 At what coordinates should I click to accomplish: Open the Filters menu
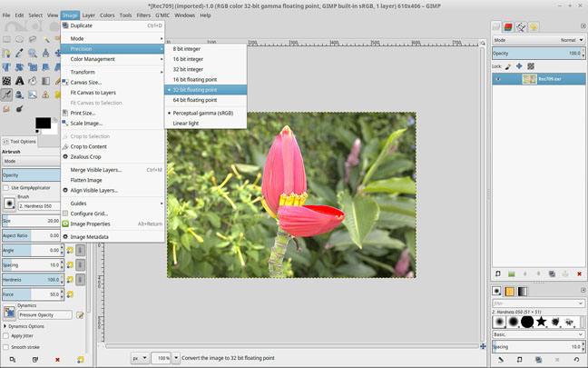tap(143, 15)
